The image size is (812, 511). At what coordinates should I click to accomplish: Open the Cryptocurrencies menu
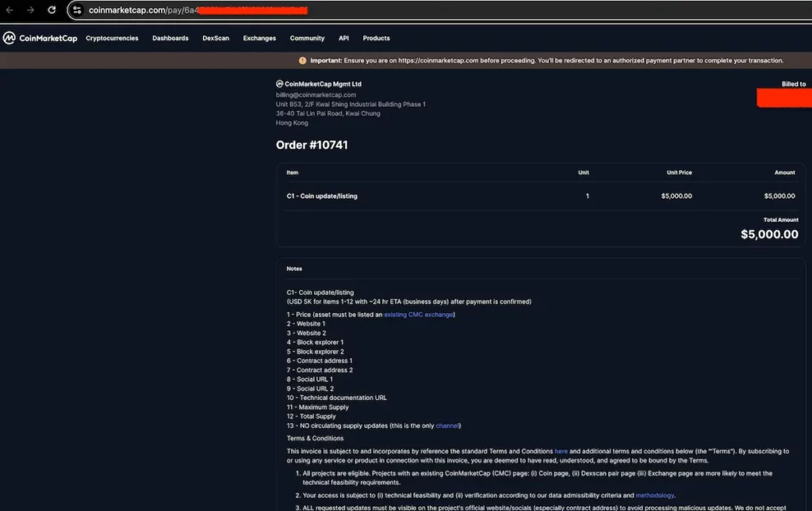(112, 38)
